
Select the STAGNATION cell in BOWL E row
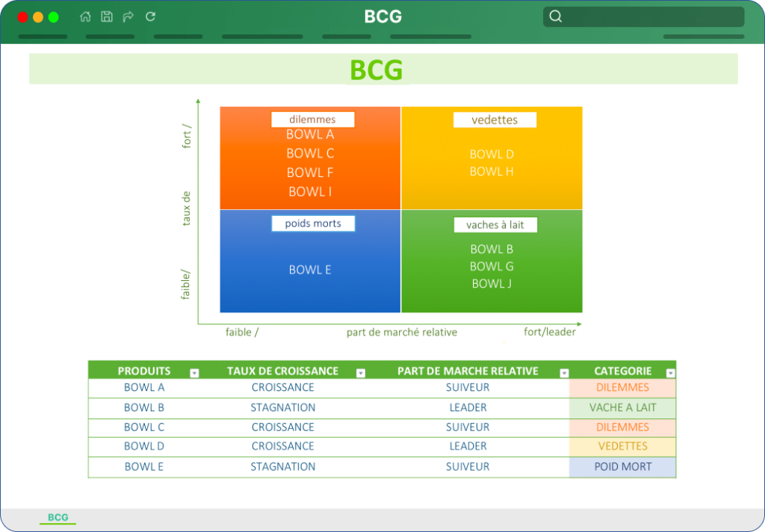(x=283, y=466)
